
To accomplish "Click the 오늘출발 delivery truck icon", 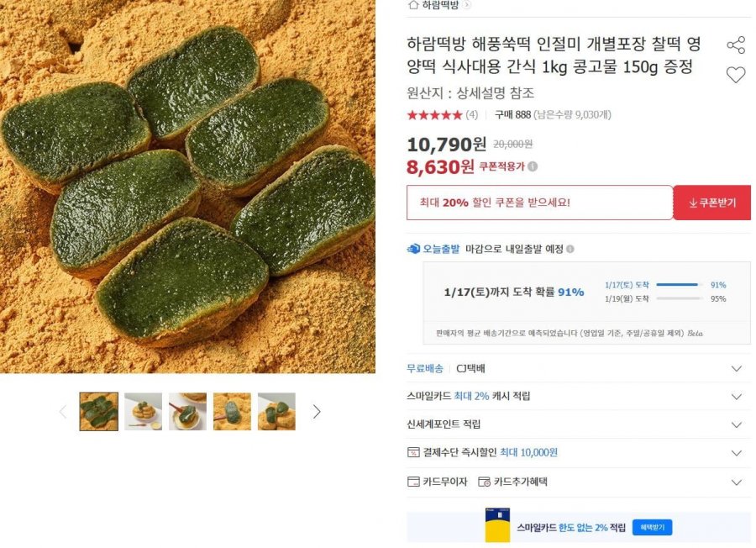I will tap(413, 249).
